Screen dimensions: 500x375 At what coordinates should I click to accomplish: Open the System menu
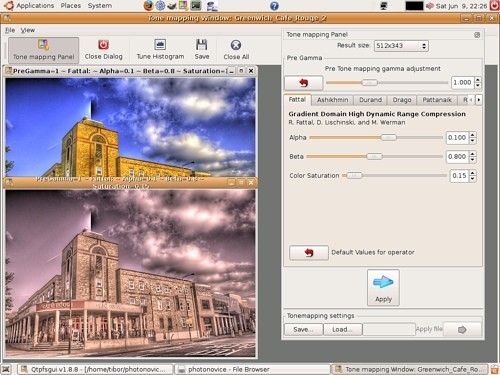[x=100, y=6]
